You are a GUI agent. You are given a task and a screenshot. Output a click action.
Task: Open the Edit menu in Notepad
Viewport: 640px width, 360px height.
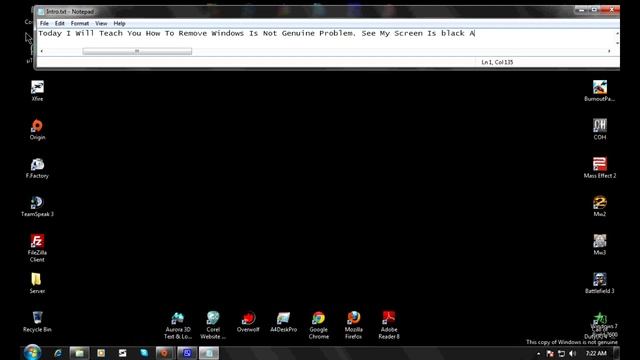60,24
